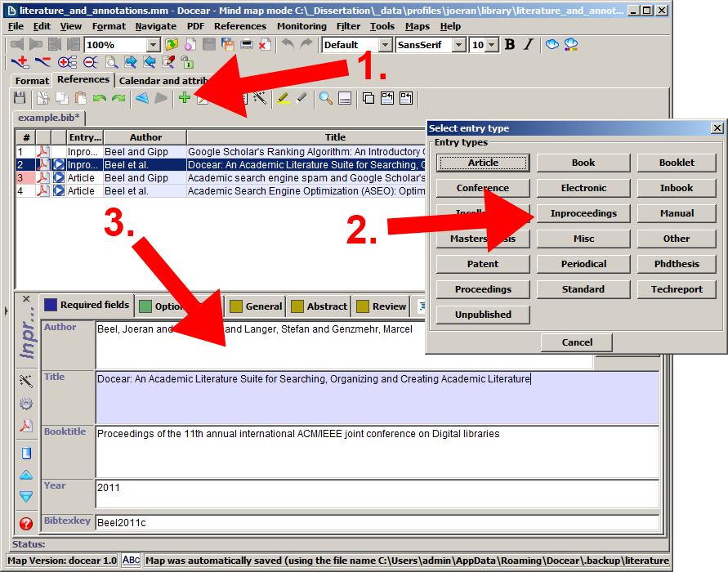Click the Author column header in the table
Viewport: 728px width, 572px height.
pos(145,137)
